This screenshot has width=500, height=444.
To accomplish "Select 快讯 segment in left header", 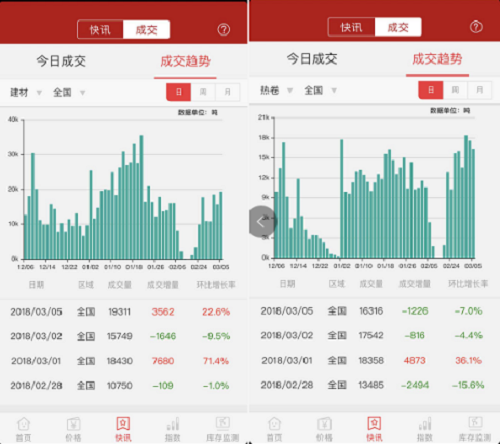I will [x=100, y=30].
